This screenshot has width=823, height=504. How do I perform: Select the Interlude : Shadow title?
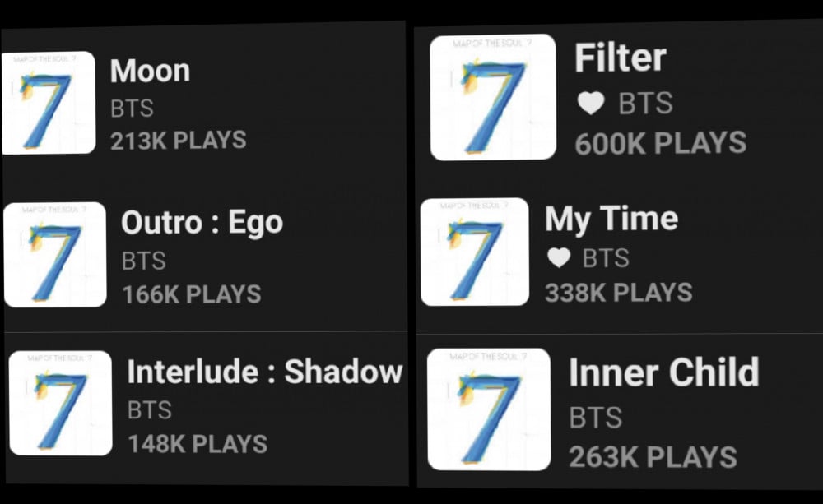coord(265,372)
